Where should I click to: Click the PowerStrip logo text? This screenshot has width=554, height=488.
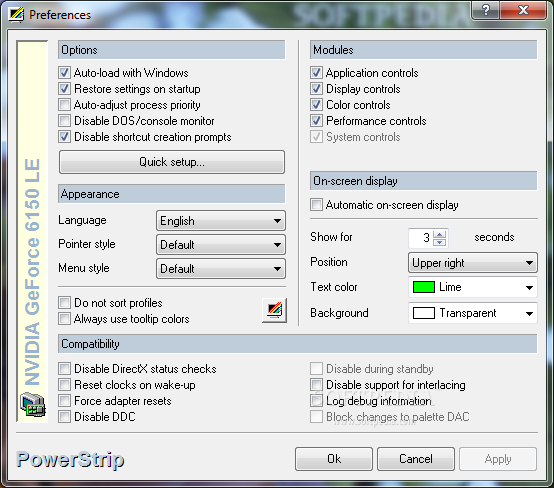[70, 460]
